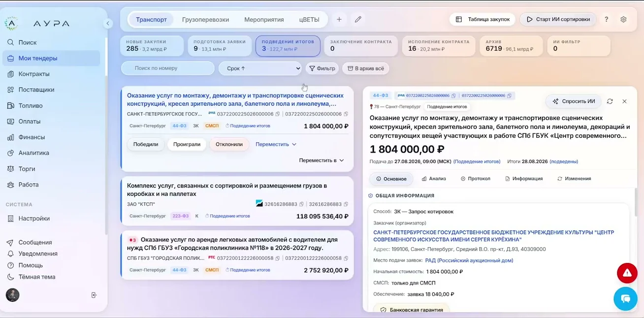The width and height of the screenshot is (644, 318).
Task: Open help via the question mark icon
Action: (x=606, y=19)
